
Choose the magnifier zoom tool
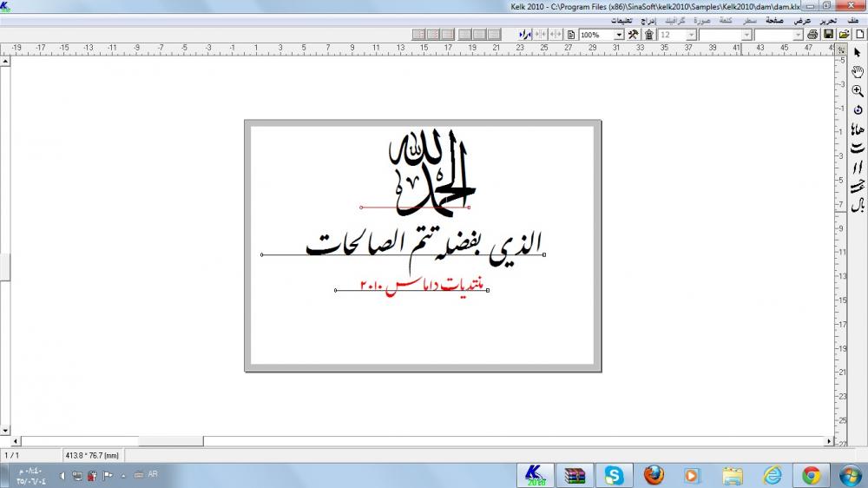click(858, 91)
